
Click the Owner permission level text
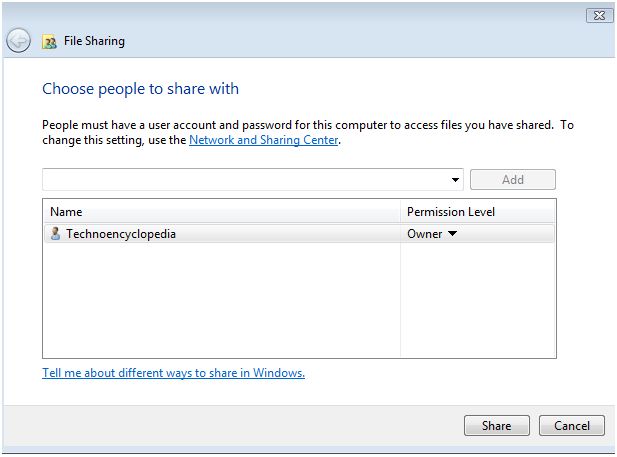[x=424, y=234]
